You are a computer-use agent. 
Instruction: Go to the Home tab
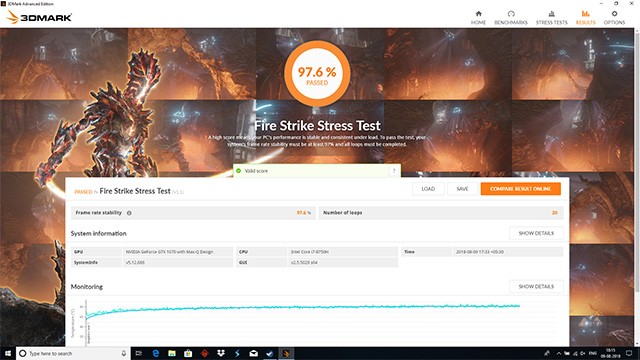478,18
